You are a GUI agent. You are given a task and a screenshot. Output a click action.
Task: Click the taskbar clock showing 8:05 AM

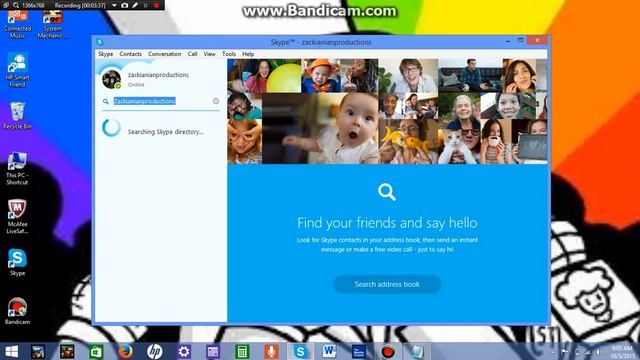[x=622, y=352]
